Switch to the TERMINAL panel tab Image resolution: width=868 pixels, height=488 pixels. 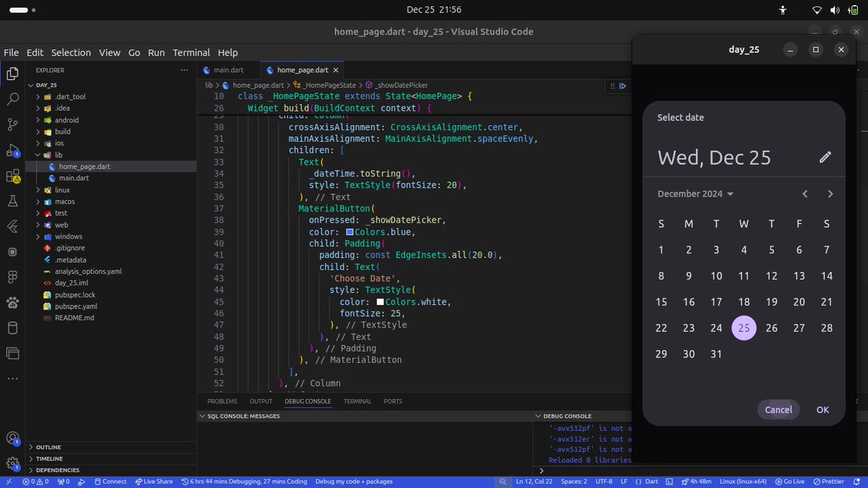(357, 401)
